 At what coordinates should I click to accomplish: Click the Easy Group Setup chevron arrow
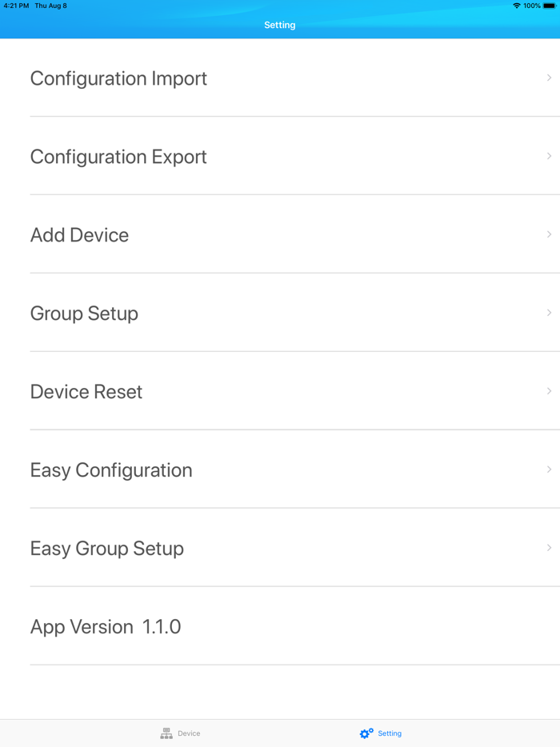tap(549, 548)
